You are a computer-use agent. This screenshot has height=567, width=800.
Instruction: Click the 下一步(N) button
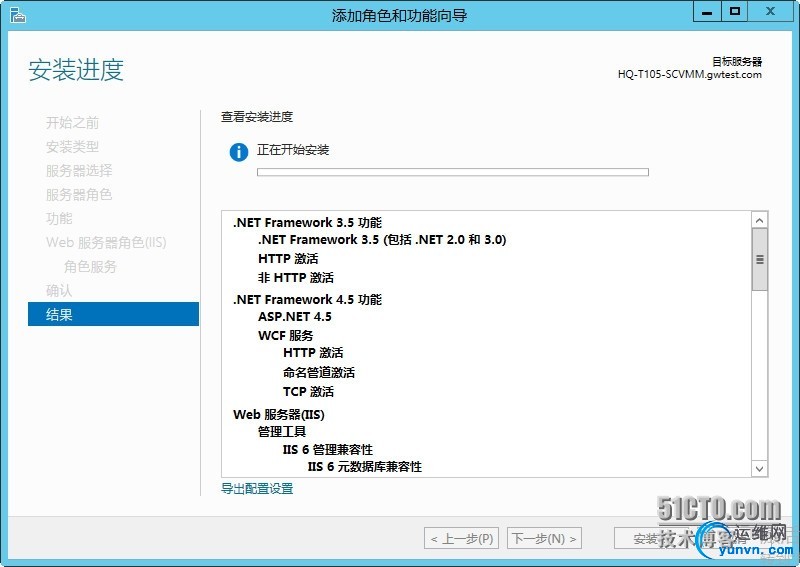tap(544, 538)
